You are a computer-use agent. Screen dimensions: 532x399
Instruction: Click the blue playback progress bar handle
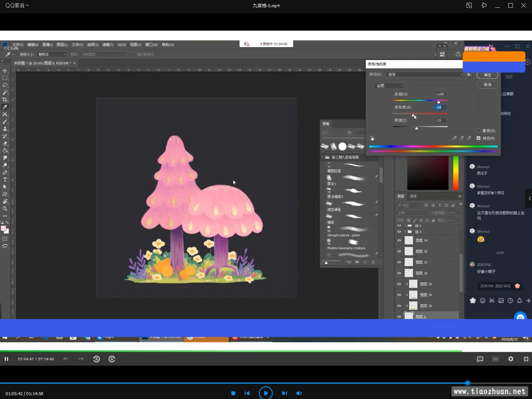point(467,383)
